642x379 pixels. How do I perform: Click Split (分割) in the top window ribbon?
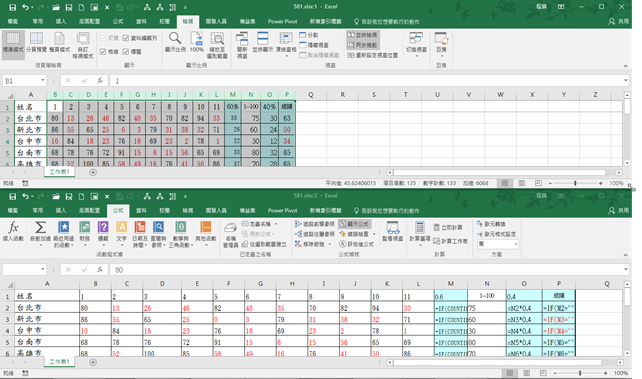309,35
